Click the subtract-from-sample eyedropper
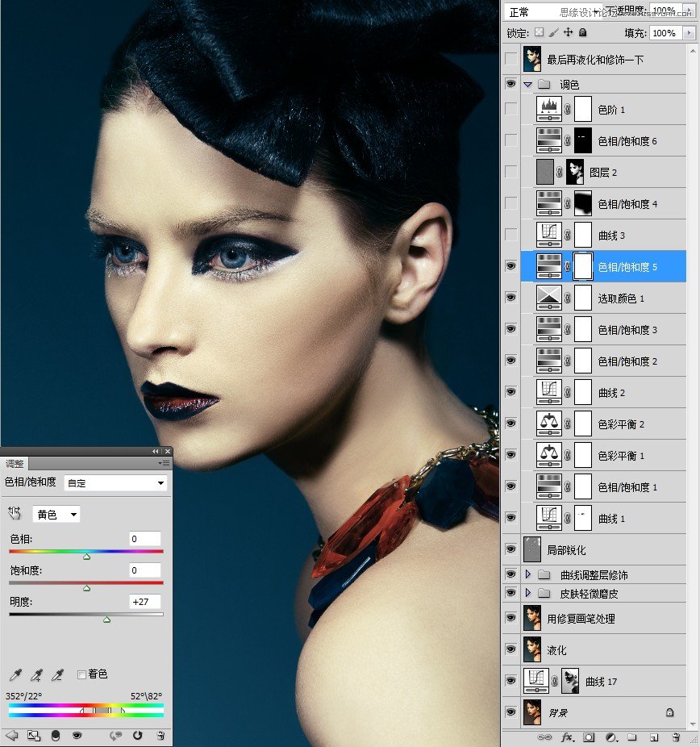Screen dimensions: 700x747 point(57,674)
